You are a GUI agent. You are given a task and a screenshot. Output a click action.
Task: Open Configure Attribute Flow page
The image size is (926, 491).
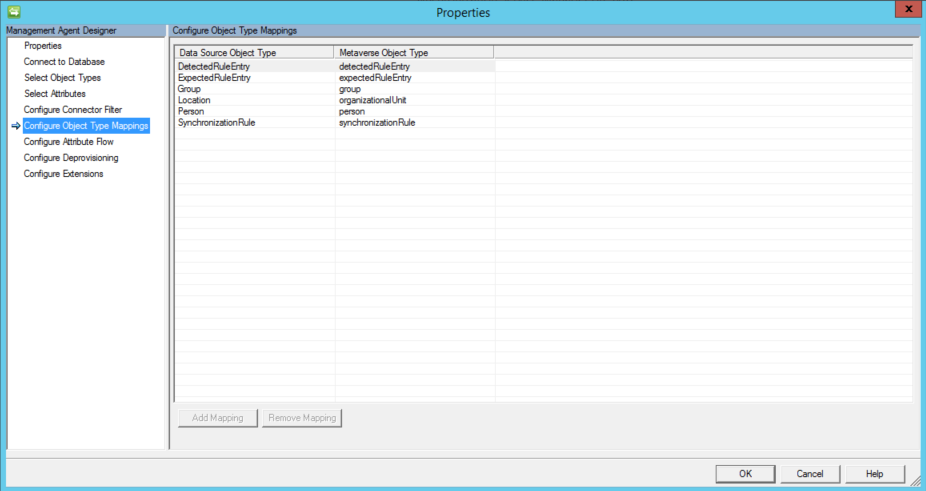click(69, 141)
